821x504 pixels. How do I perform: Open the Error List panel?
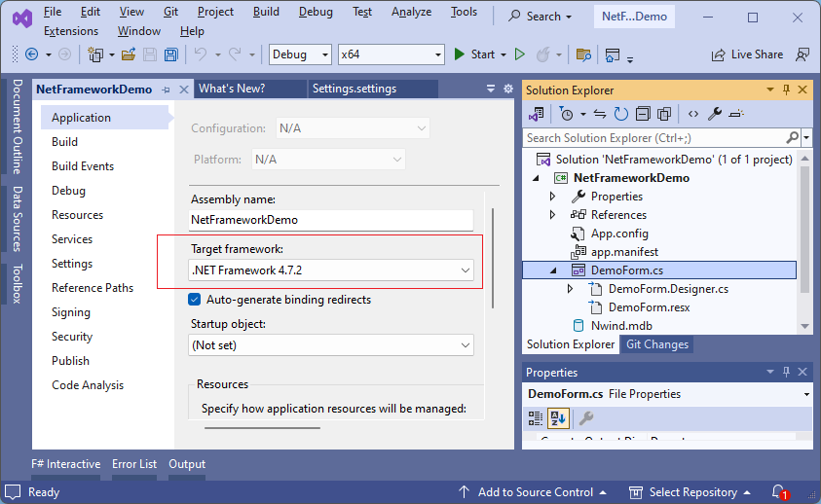pos(134,464)
